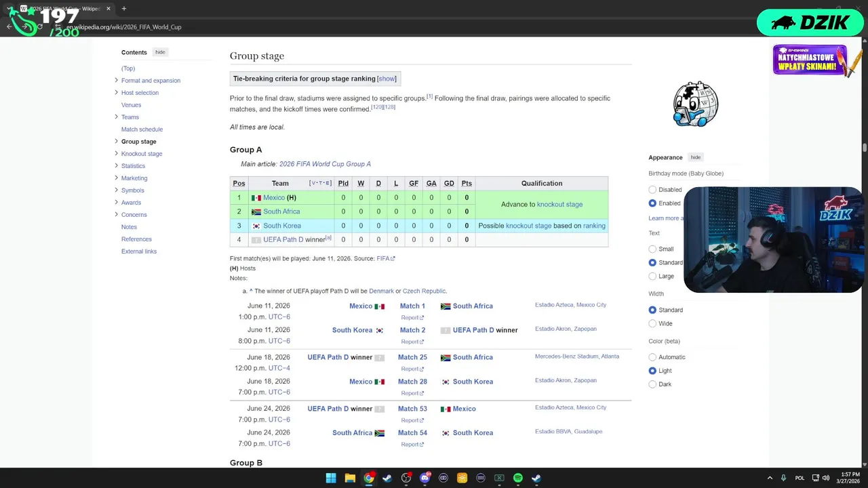This screenshot has height=488, width=868.
Task: Click the Mexico flag in the Group A table
Action: tap(256, 198)
